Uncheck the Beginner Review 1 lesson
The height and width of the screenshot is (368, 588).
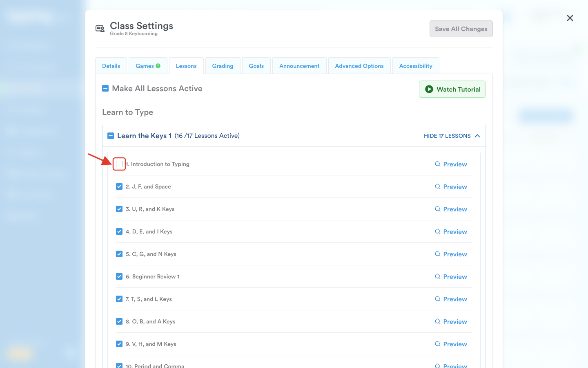click(x=119, y=276)
